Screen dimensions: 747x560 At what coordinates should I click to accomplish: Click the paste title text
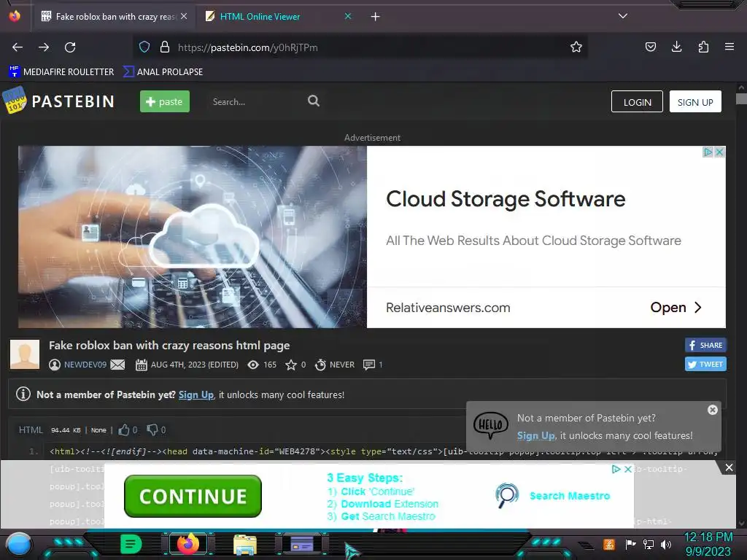tap(169, 345)
